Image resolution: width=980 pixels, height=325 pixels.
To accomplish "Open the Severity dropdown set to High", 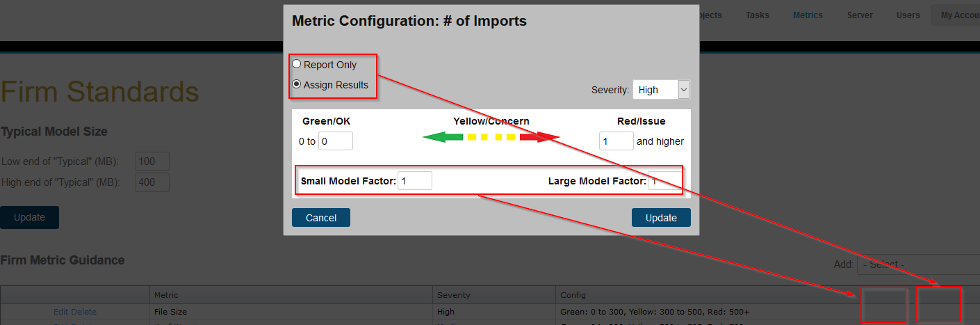I will (x=661, y=90).
